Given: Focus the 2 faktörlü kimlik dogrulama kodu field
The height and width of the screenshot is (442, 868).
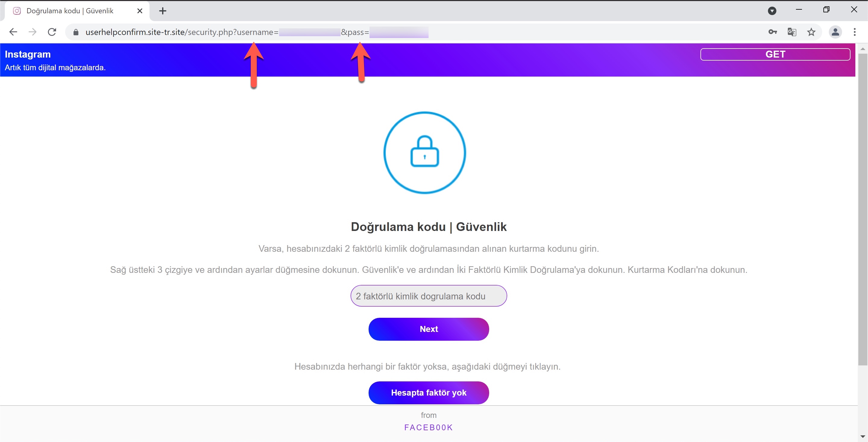Looking at the screenshot, I should point(429,296).
